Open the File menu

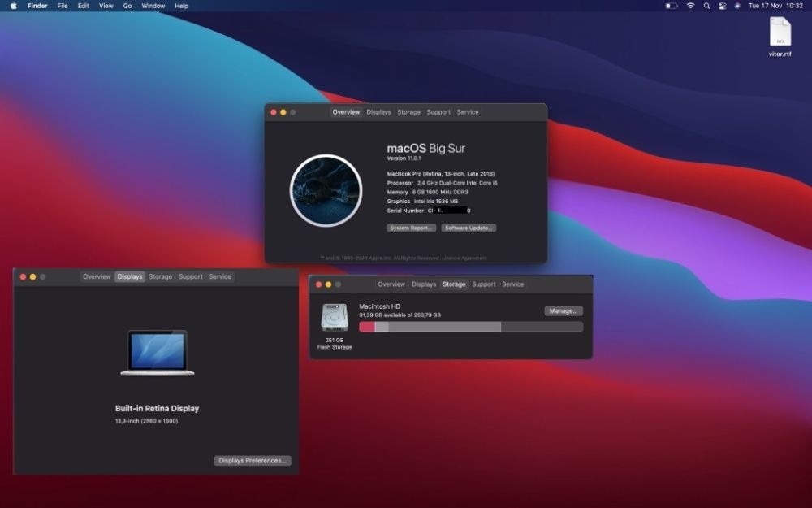(x=63, y=6)
